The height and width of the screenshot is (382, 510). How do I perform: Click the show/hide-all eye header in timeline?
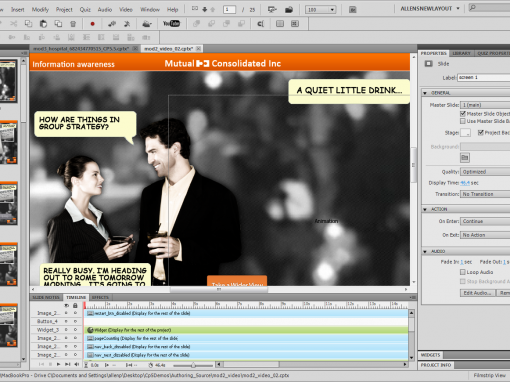tap(66, 305)
